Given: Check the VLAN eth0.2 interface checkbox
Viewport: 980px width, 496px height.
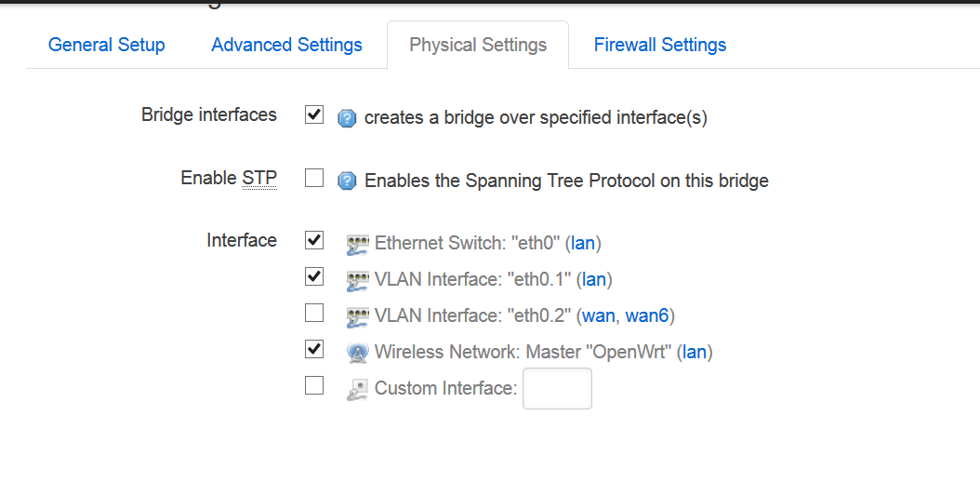Looking at the screenshot, I should 314,313.
